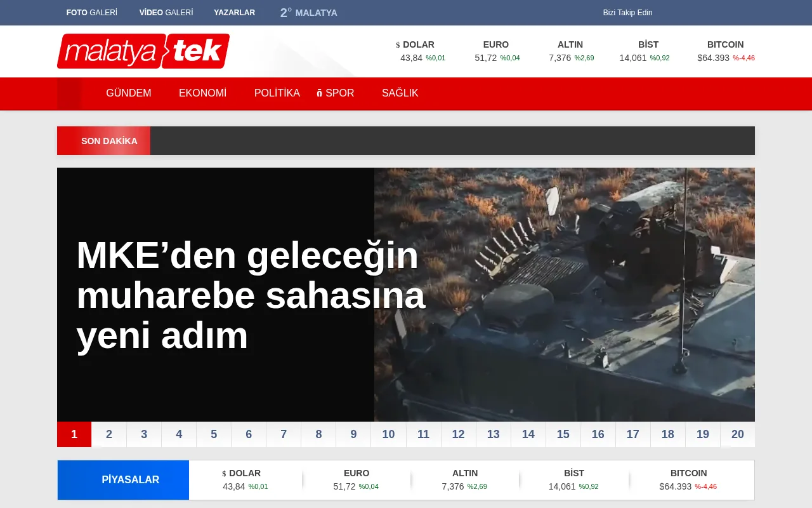This screenshot has width=812, height=508.
Task: Click the PİYASALAR button
Action: (x=130, y=479)
